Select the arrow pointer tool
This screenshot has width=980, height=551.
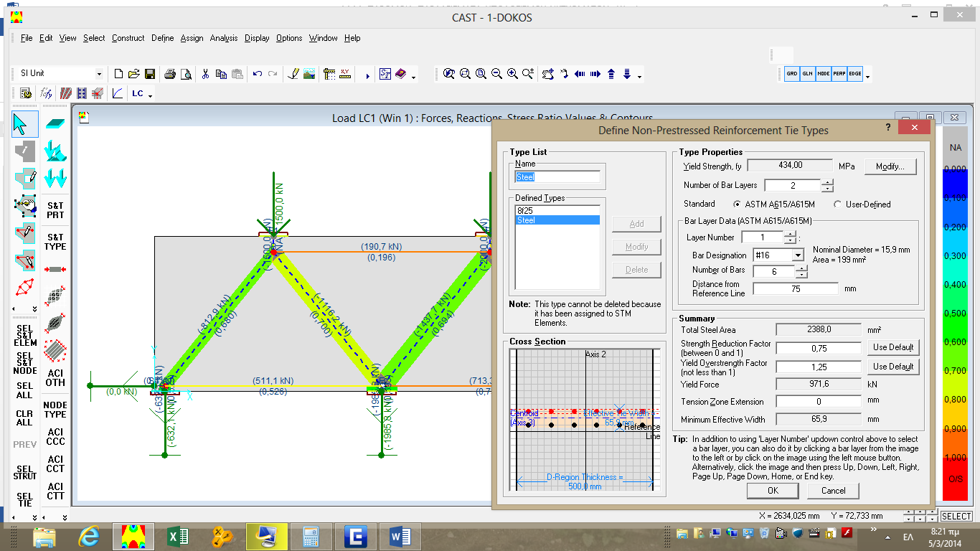pyautogui.click(x=24, y=124)
